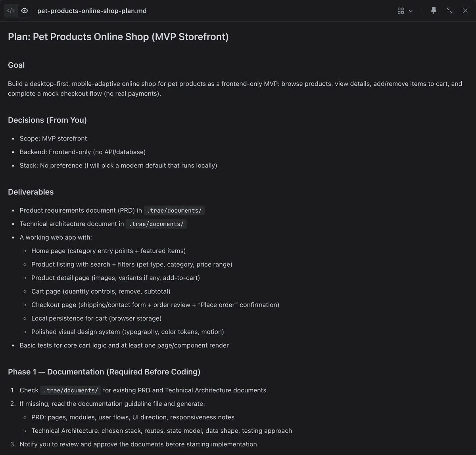The height and width of the screenshot is (455, 476).
Task: Click .trae/documents/ chip on Technical architecture line
Action: [156, 224]
